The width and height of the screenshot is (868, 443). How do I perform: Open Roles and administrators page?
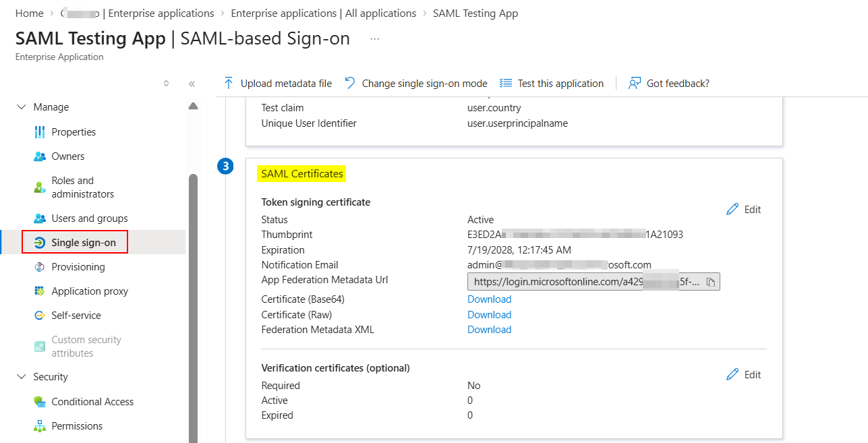(x=83, y=187)
